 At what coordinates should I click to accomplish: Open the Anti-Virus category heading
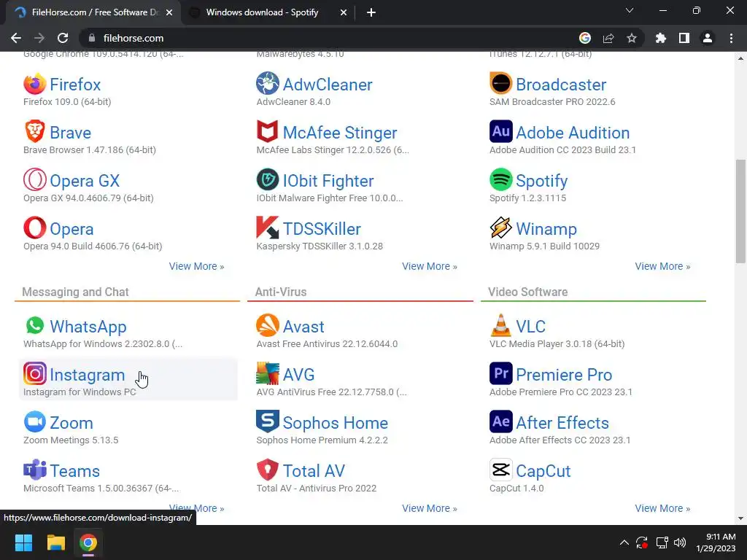tap(281, 292)
